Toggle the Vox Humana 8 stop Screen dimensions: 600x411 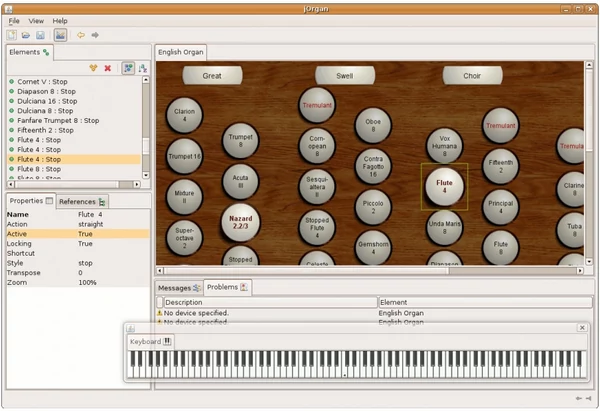(x=444, y=146)
